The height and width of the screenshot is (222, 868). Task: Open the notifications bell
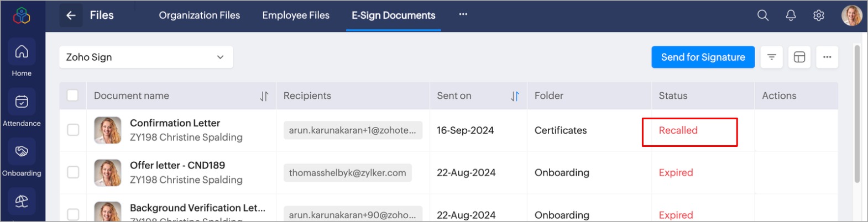[x=791, y=15]
